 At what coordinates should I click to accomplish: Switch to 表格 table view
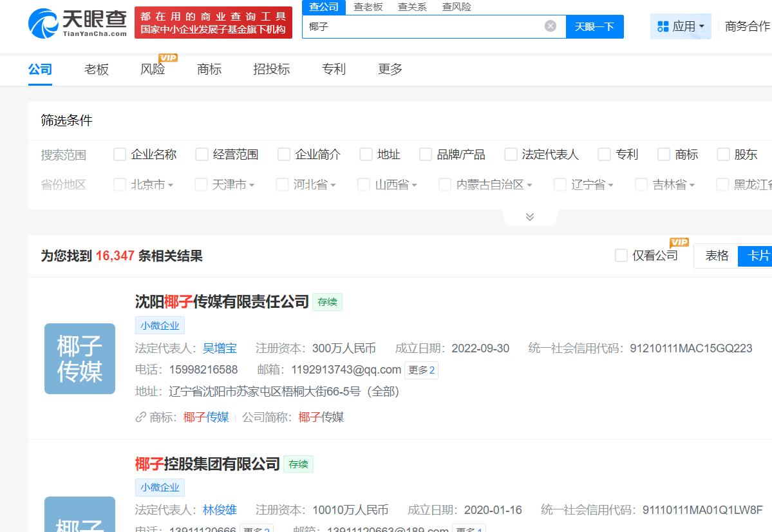click(x=715, y=255)
